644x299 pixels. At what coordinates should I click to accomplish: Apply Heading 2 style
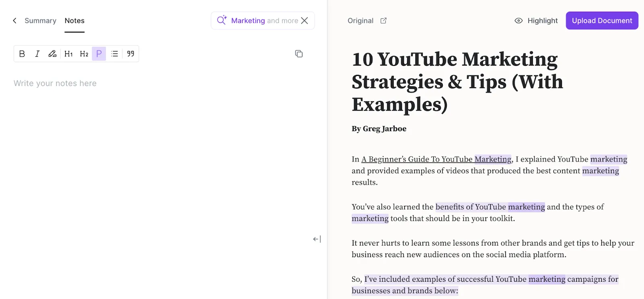tap(84, 53)
